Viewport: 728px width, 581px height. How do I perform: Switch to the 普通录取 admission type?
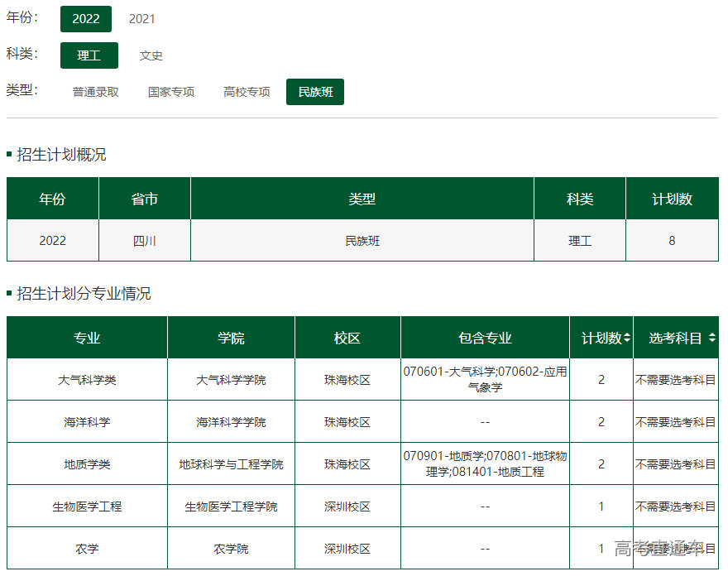click(96, 92)
